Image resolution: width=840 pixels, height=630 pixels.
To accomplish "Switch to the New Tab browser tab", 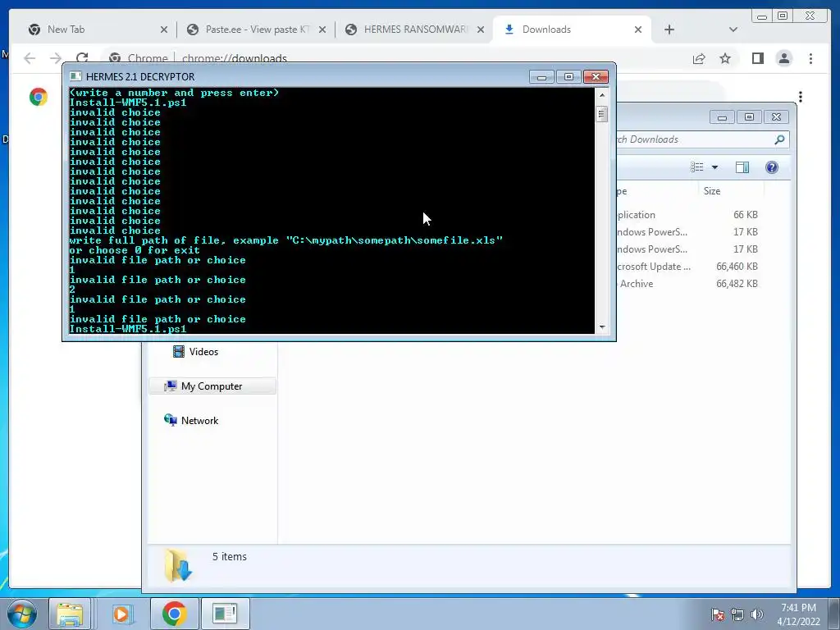I will coord(97,30).
